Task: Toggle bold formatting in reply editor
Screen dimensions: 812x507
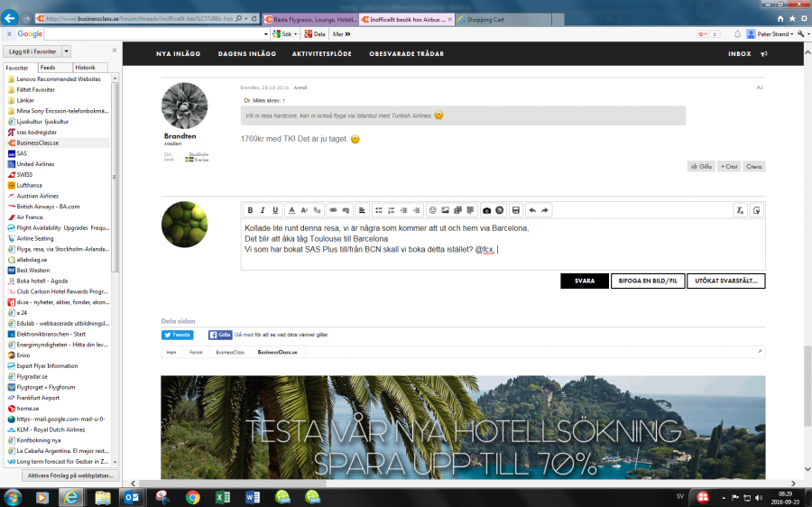Action: click(x=251, y=210)
